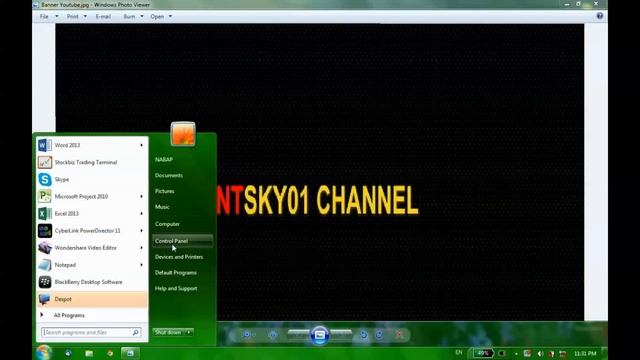
Task: Click Photo Viewer help icon
Action: (600, 16)
